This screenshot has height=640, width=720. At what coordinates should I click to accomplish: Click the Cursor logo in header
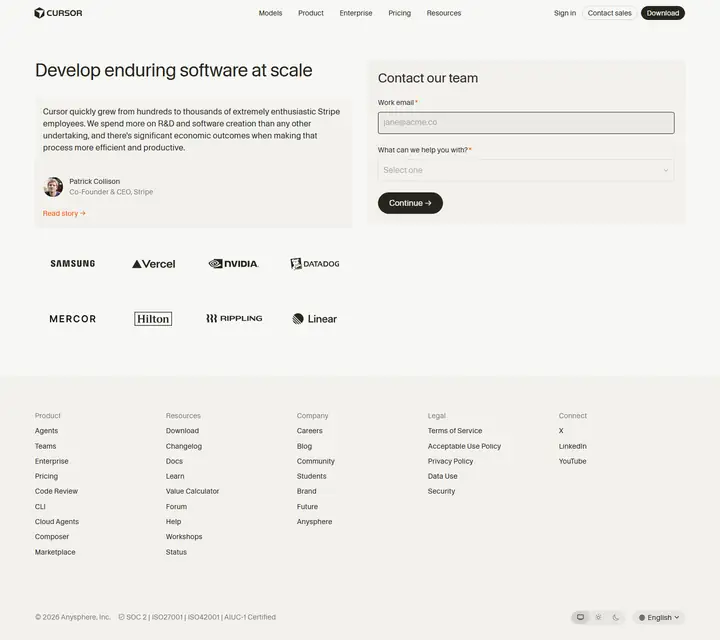click(58, 13)
